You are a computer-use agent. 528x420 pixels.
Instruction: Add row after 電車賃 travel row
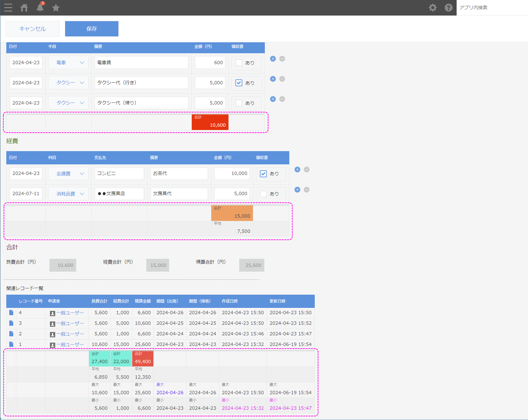[273, 59]
